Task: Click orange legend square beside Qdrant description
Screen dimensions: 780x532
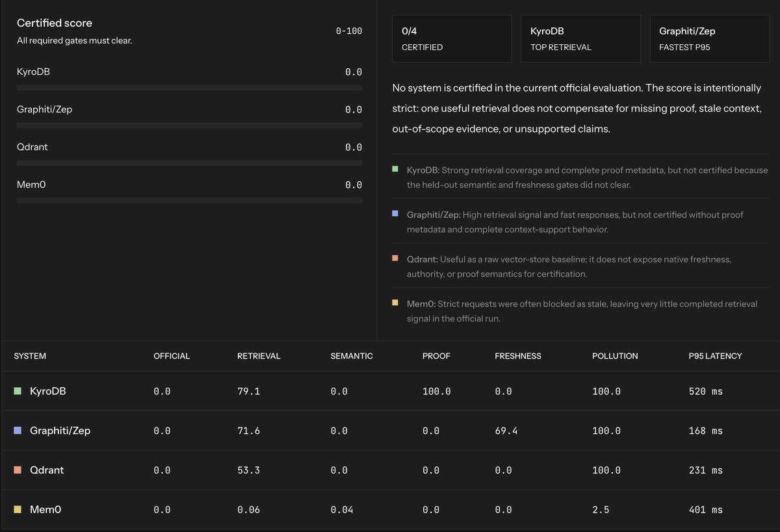Action: coord(395,258)
